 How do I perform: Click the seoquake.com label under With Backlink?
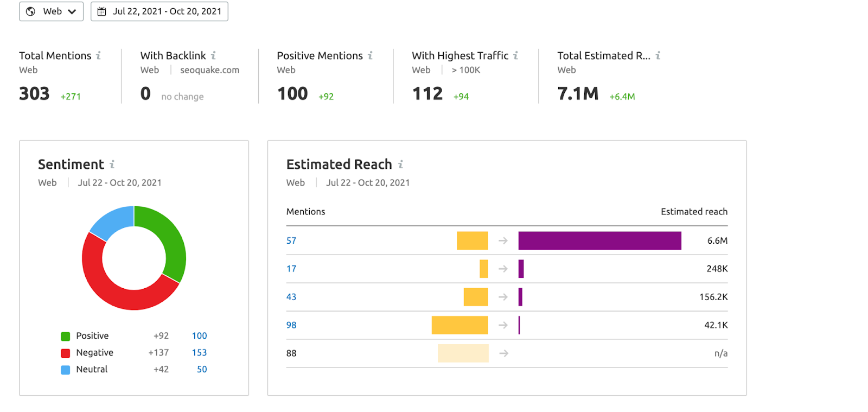pos(209,70)
